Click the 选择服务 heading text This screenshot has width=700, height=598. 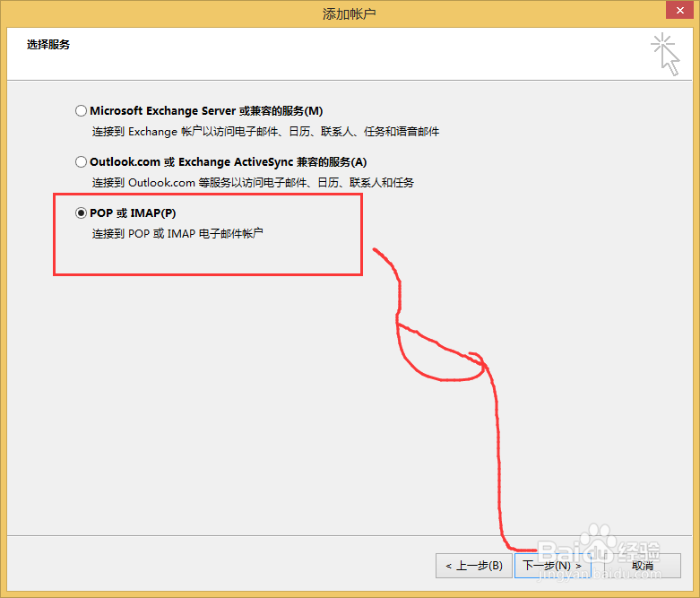point(48,45)
